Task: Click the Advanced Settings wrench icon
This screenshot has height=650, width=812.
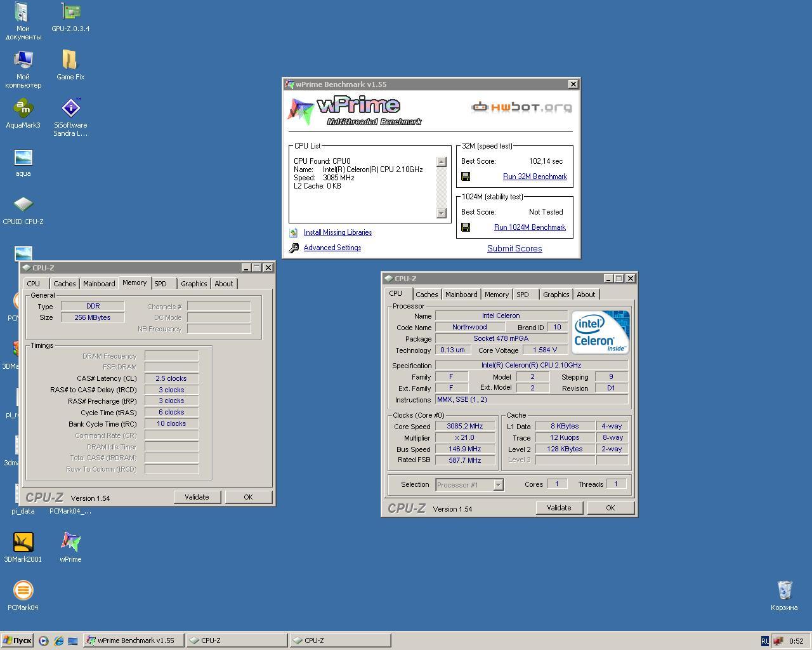Action: 294,248
